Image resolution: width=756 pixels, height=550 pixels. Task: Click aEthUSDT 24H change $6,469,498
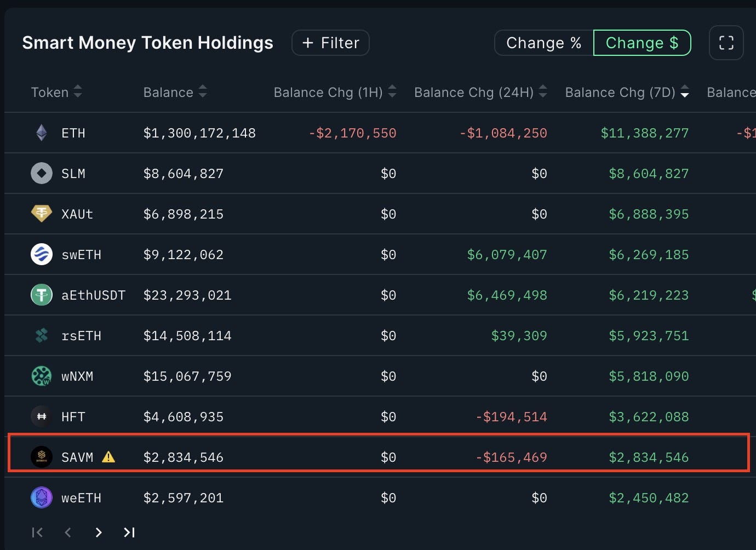[x=507, y=295]
